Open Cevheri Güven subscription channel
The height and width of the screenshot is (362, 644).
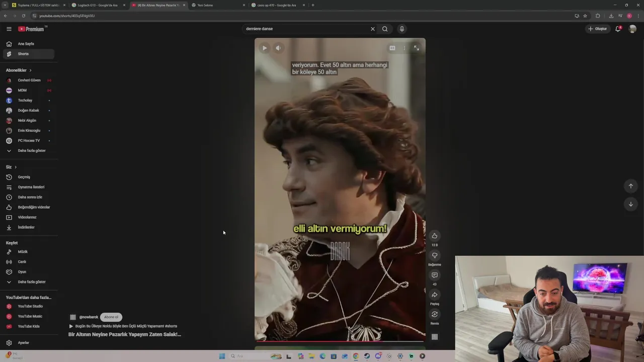29,80
